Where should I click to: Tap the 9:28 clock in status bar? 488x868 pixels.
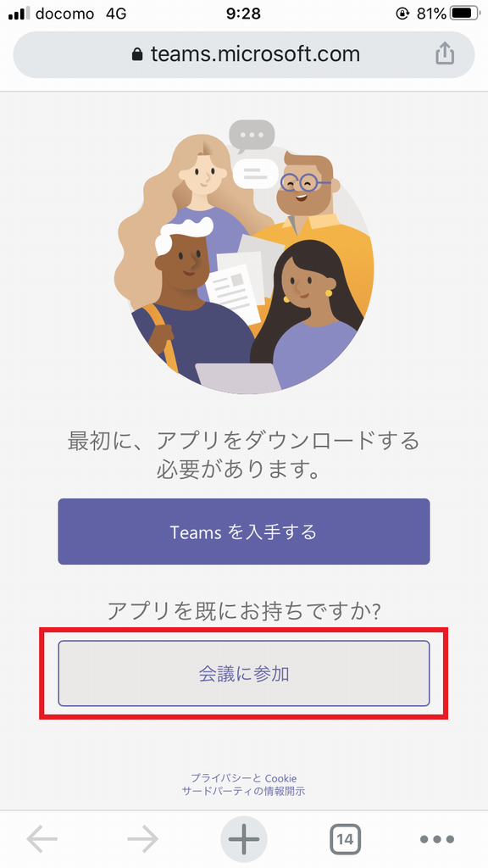click(243, 14)
